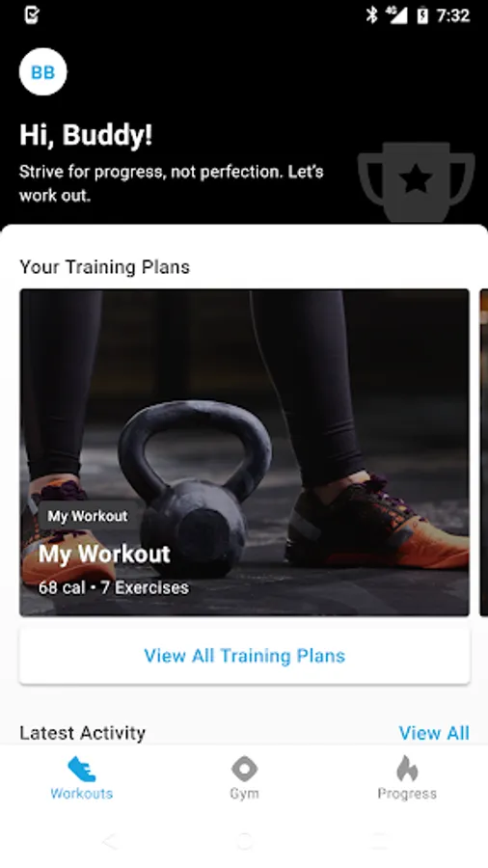This screenshot has width=488, height=868.
Task: Tap the battery status icon
Action: click(422, 15)
